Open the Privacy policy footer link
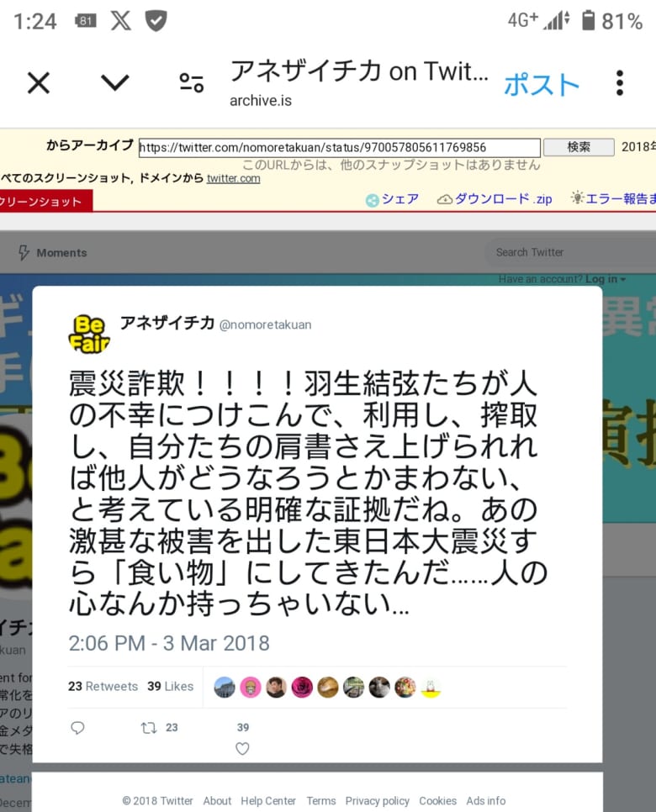 [x=378, y=801]
